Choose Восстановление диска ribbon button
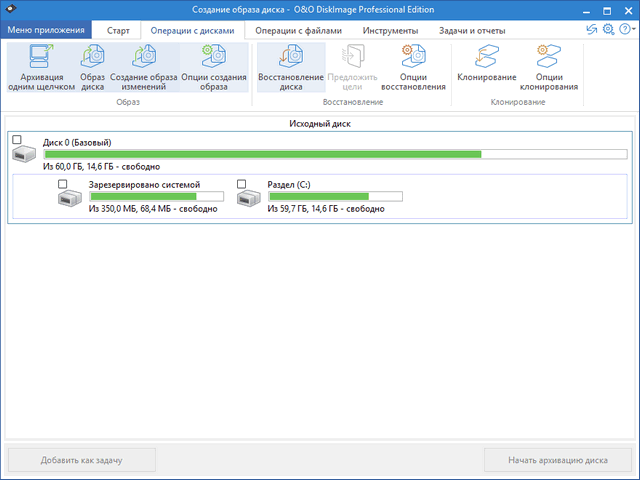 [x=291, y=67]
